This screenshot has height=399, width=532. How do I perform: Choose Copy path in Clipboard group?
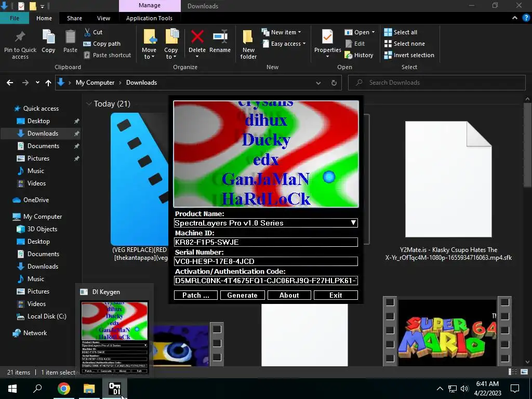(x=102, y=44)
